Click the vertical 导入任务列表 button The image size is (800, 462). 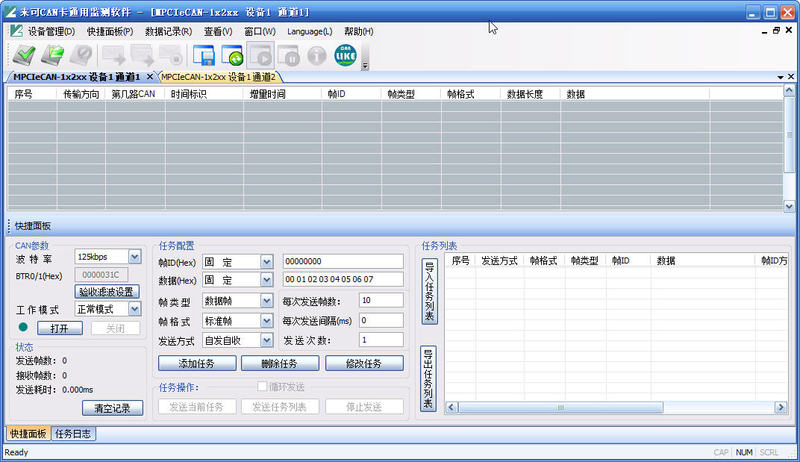429,292
